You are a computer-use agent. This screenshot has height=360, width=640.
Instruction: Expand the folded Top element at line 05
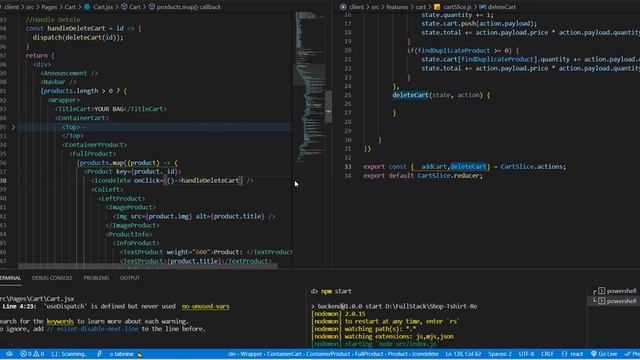pos(13,127)
